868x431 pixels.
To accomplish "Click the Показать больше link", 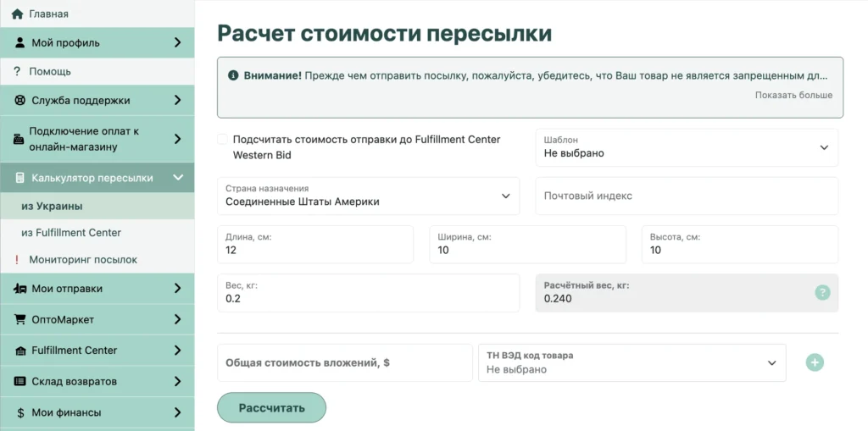I will [x=793, y=95].
